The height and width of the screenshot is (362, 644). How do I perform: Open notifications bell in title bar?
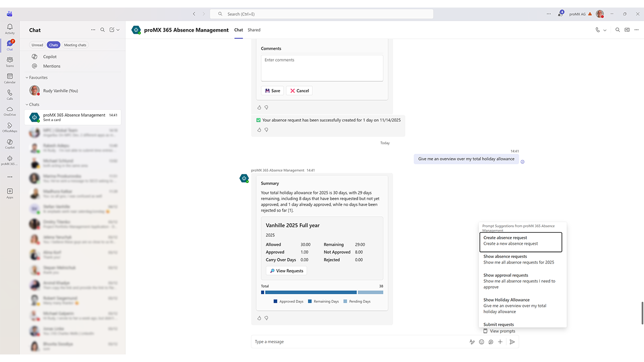560,14
